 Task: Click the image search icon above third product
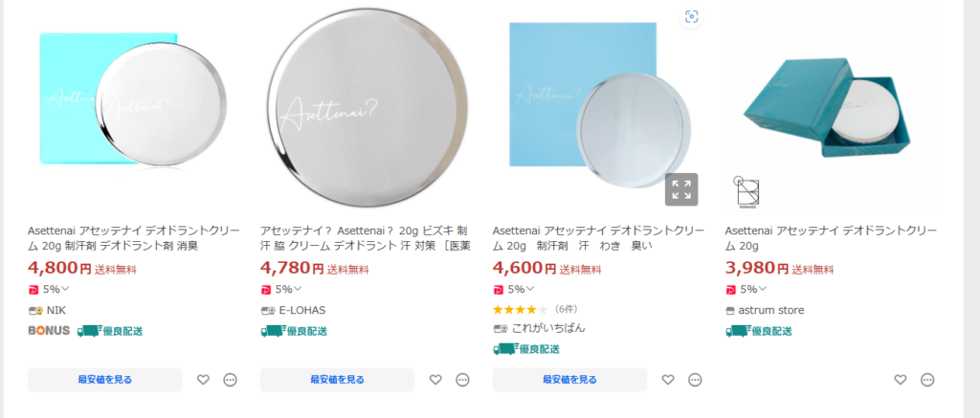(691, 17)
